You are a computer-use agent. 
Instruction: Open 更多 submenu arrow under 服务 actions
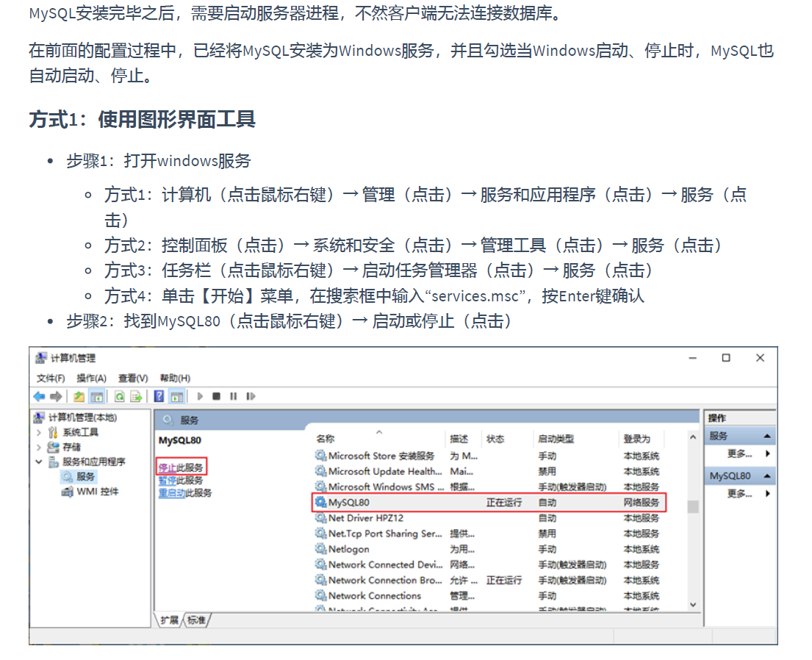tap(767, 453)
